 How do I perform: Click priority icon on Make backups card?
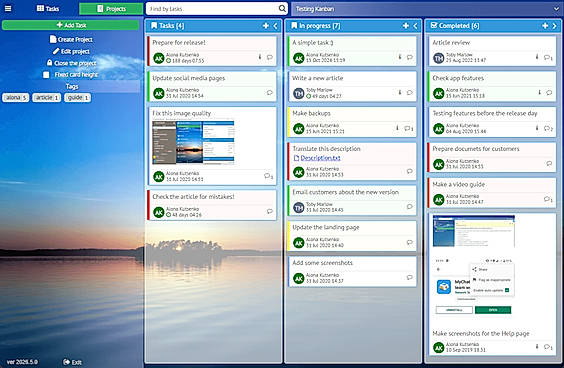[x=397, y=128]
